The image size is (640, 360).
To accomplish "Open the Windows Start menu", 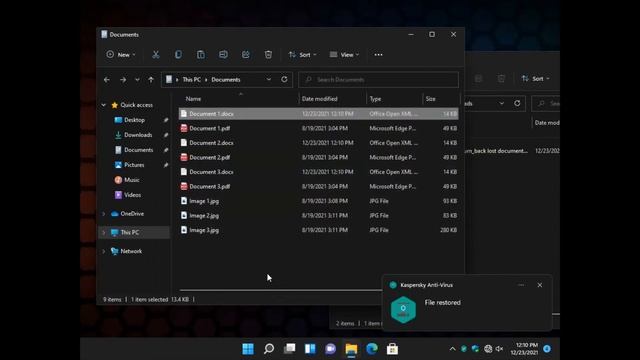I will click(248, 349).
